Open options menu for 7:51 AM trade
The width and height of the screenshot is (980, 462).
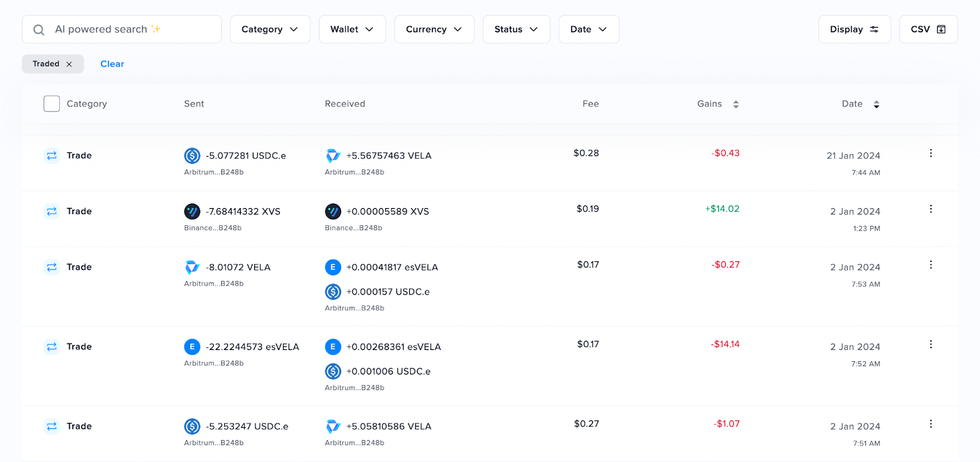pyautogui.click(x=931, y=423)
